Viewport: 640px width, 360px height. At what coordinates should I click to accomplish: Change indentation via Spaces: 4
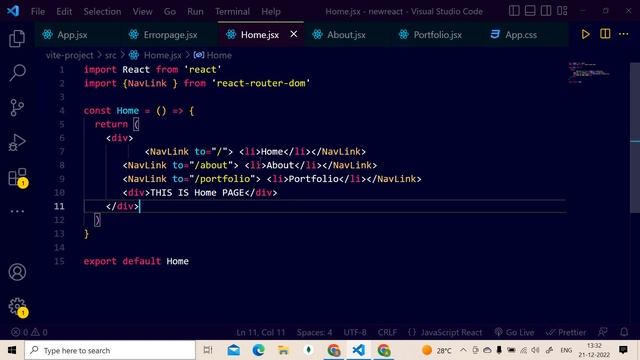coord(314,332)
